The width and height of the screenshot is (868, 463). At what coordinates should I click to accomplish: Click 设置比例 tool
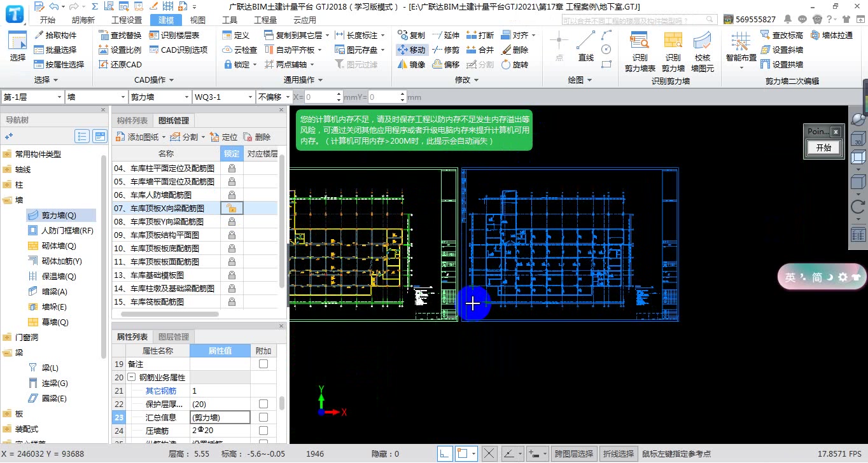[120, 50]
